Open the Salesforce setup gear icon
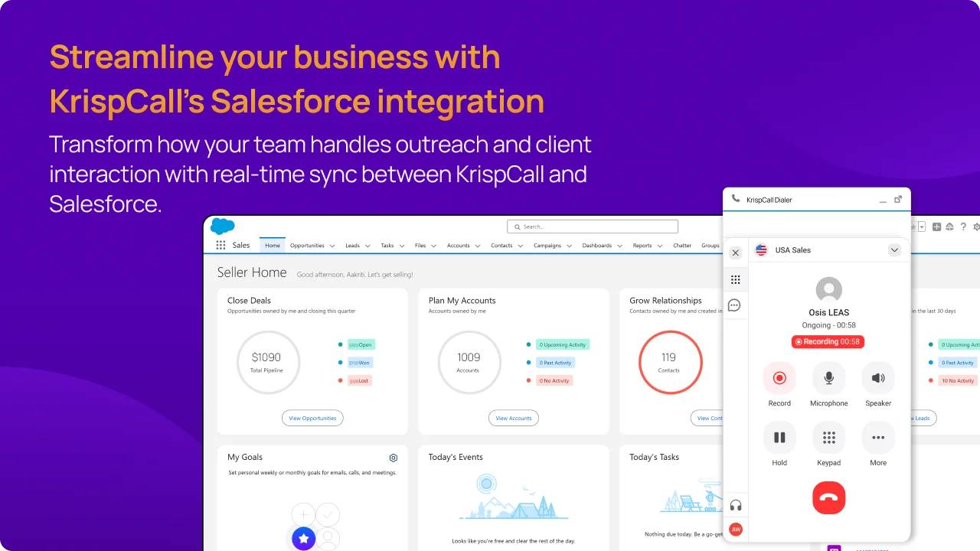The height and width of the screenshot is (551, 980). (x=976, y=227)
